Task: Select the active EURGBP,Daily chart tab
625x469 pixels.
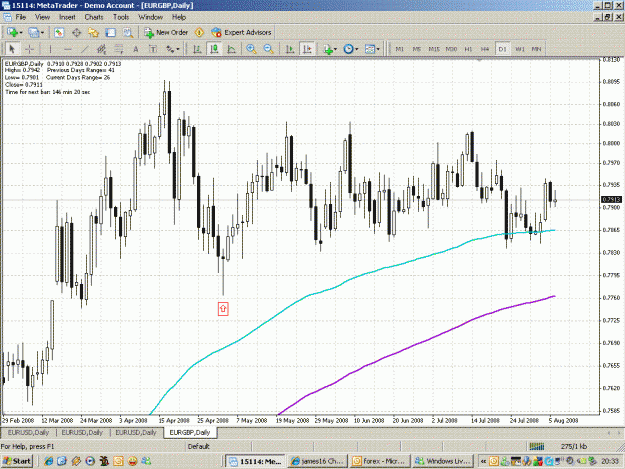Action: click(x=190, y=432)
